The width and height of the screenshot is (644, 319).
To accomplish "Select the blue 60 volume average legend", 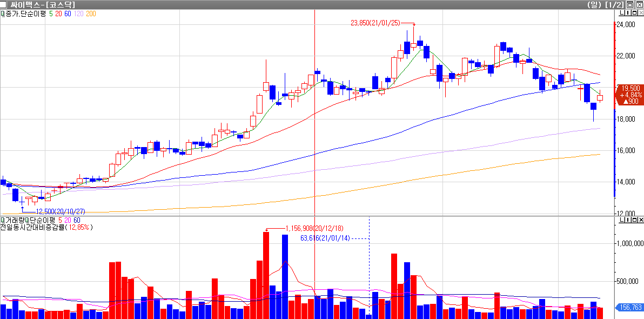I will point(77,220).
